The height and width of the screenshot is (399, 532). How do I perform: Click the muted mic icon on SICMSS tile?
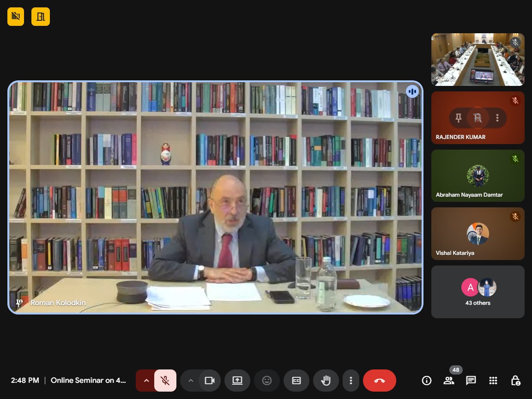[515, 42]
